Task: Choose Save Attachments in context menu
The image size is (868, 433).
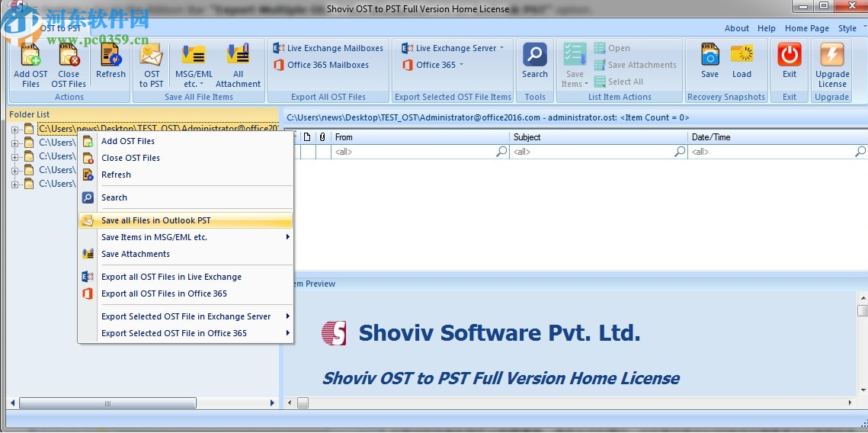Action: (x=185, y=254)
